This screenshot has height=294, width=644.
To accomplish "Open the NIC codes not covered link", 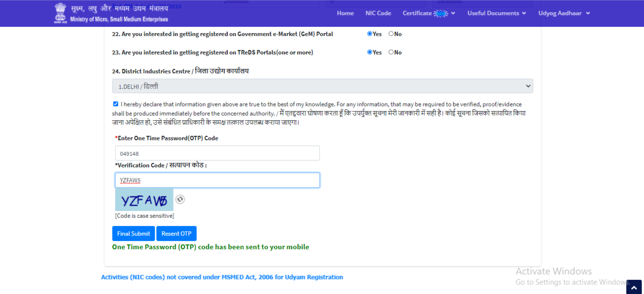I will 222,277.
